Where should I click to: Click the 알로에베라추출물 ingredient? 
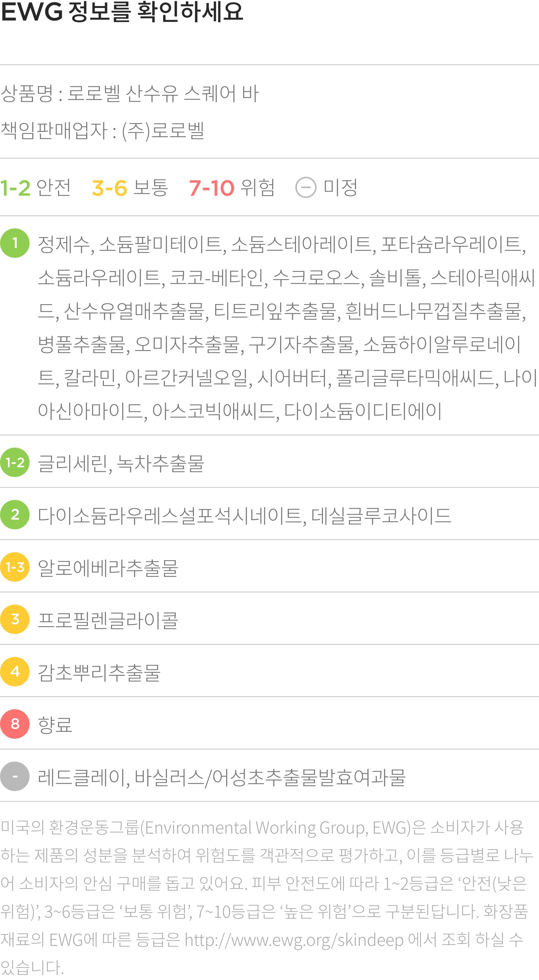click(x=108, y=568)
